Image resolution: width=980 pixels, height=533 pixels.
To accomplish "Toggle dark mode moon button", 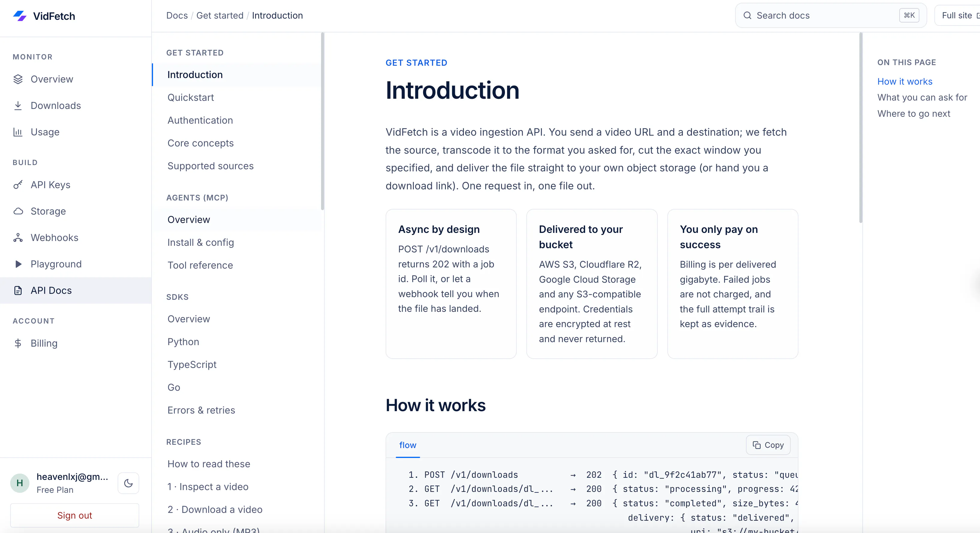I will [128, 483].
